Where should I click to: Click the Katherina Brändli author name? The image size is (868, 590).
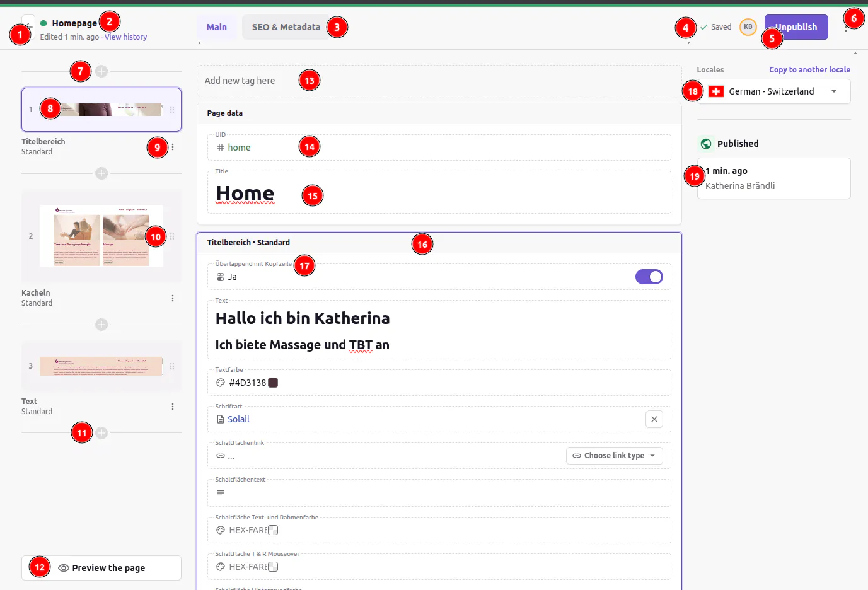coord(740,186)
